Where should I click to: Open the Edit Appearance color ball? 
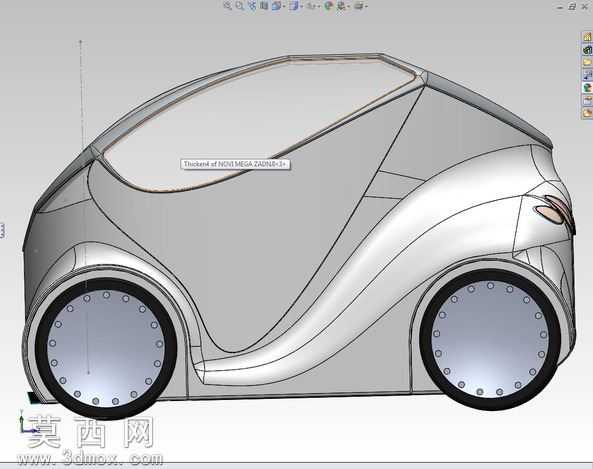point(328,6)
